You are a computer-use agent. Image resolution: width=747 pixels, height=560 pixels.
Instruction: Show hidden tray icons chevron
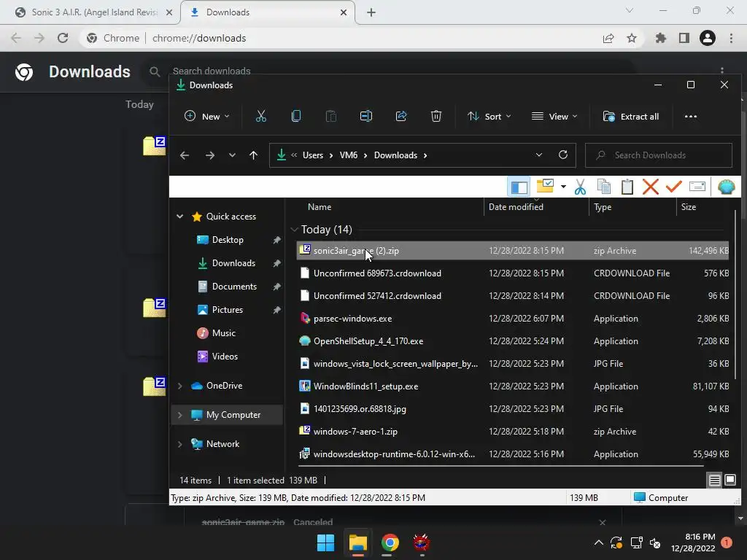point(598,542)
